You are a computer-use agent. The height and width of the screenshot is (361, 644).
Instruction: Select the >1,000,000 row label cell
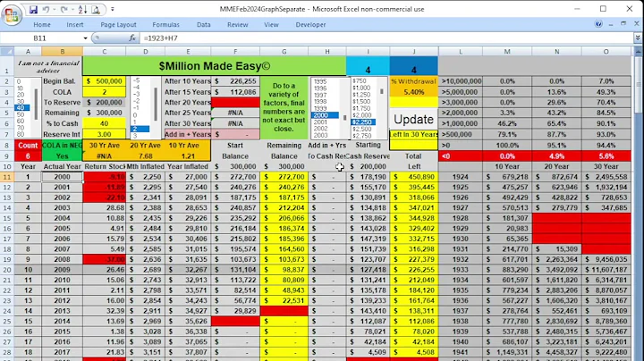pyautogui.click(x=461, y=123)
